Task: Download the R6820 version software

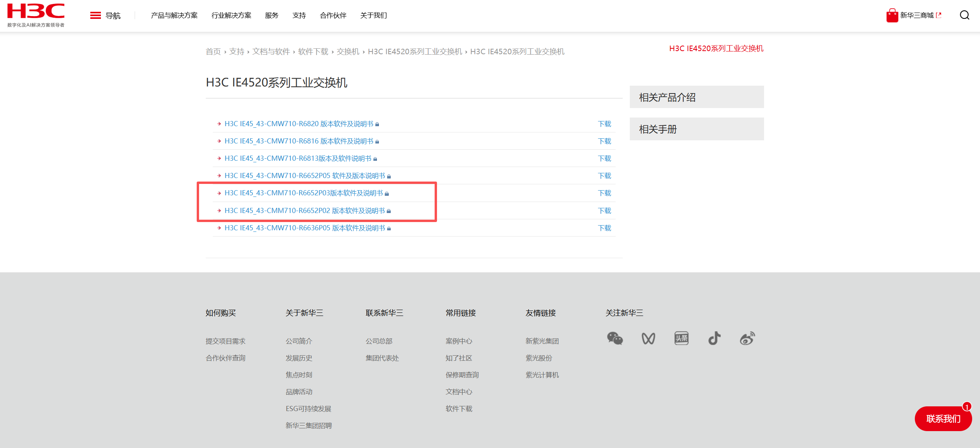Action: tap(604, 124)
